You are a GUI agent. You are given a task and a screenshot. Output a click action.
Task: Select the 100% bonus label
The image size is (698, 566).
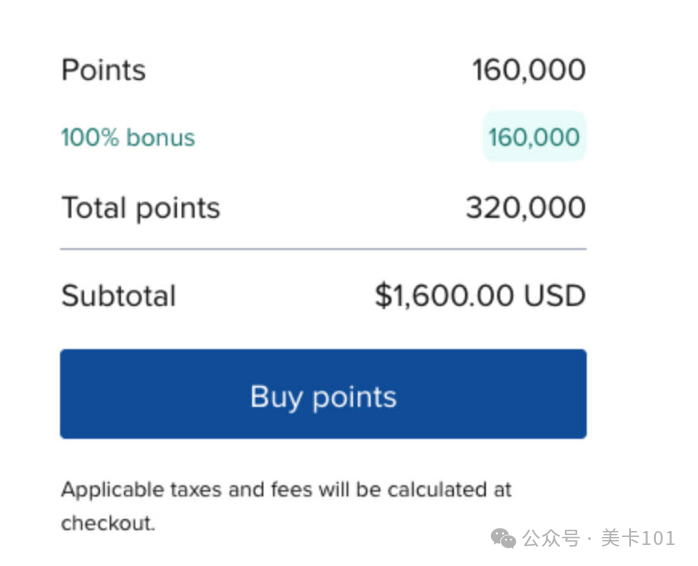click(x=128, y=138)
